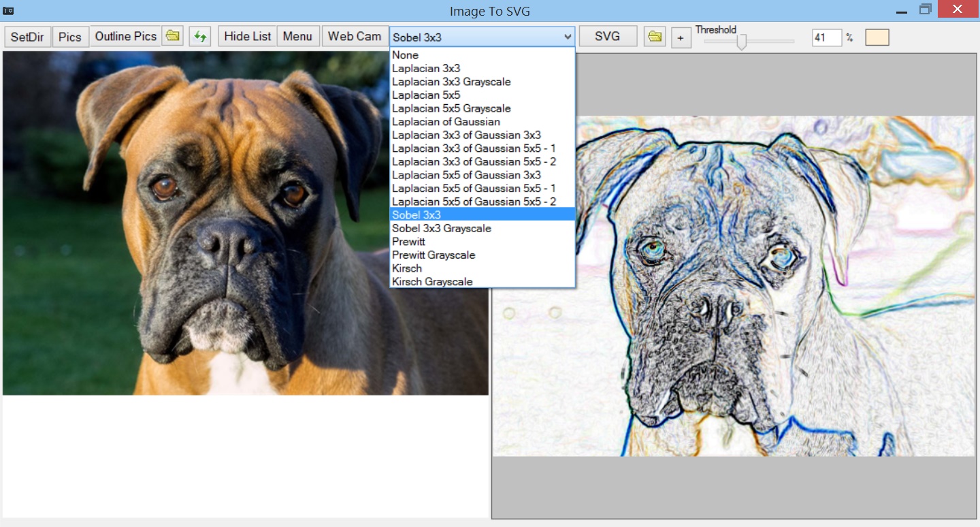This screenshot has height=527, width=980.
Task: Click the Outline Pics button
Action: (x=125, y=37)
